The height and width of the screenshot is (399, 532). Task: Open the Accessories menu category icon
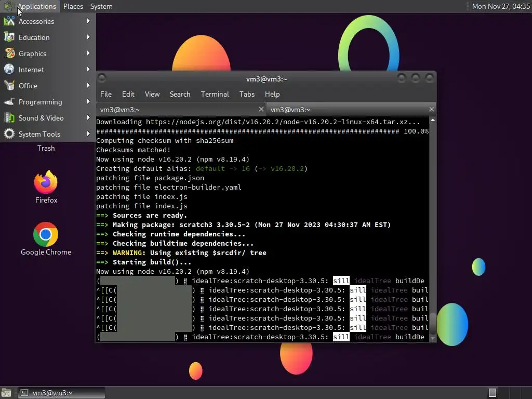click(x=9, y=21)
